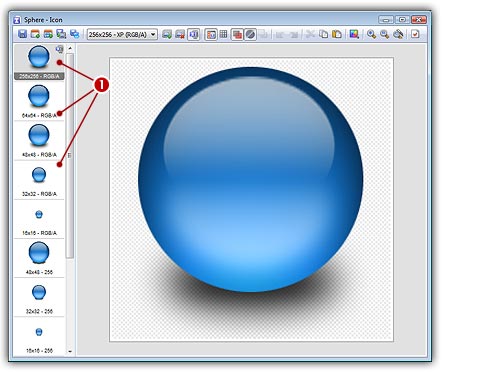
Task: Select the 48x48 256 colors format thumbnail
Action: [39, 259]
